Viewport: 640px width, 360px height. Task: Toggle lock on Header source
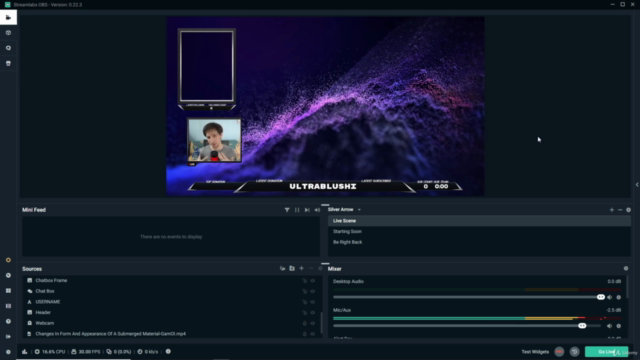tap(304, 313)
